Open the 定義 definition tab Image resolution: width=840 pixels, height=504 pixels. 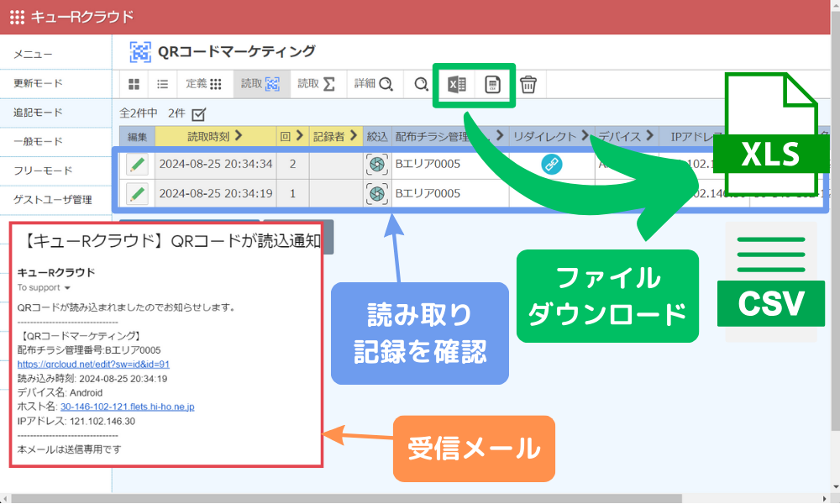(x=203, y=84)
